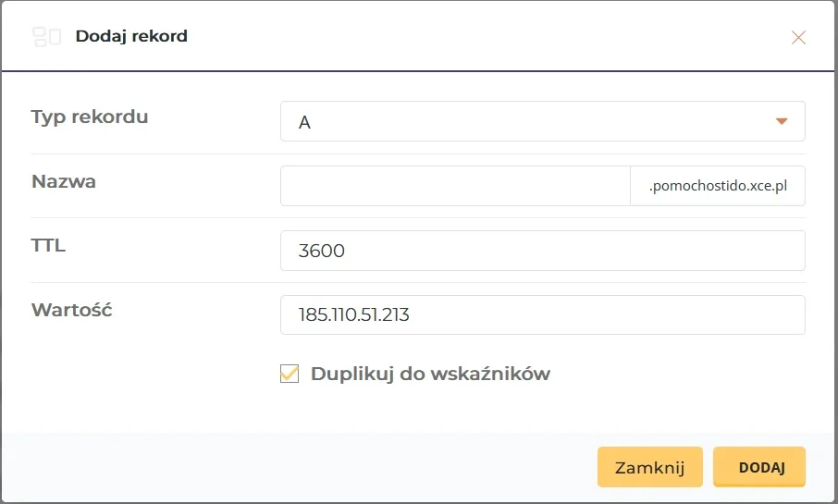
Task: Focus the empty Nazwa input field
Action: pos(455,186)
